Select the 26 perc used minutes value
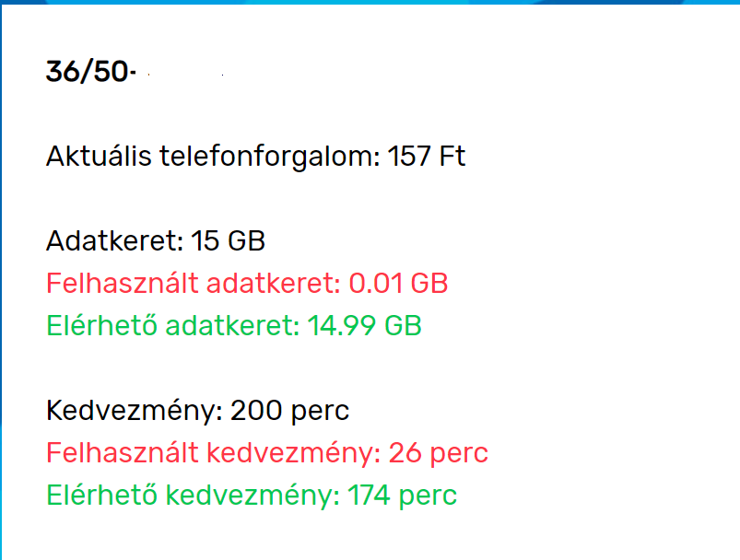The width and height of the screenshot is (740, 560). 438,453
